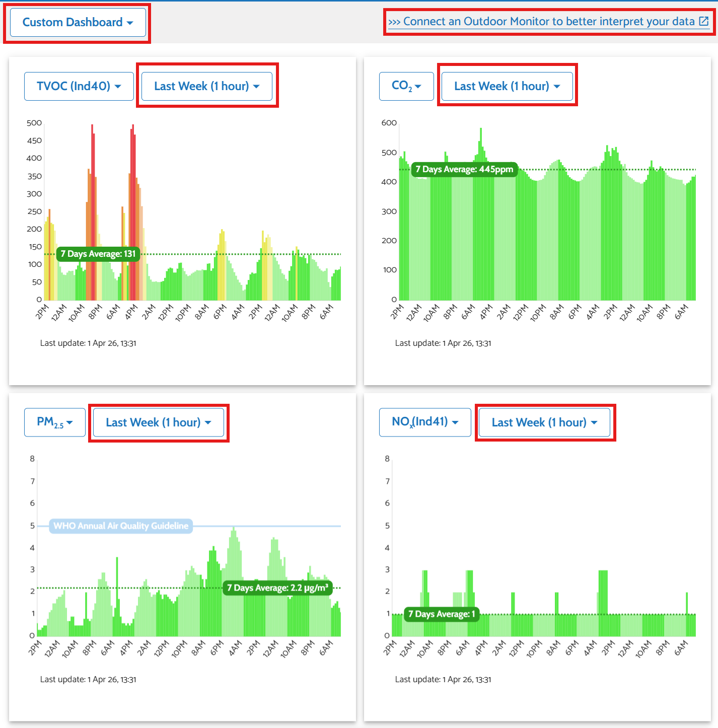Viewport: 718px width, 728px height.
Task: Click the external link icon beside Outdoor Monitor
Action: coord(704,21)
